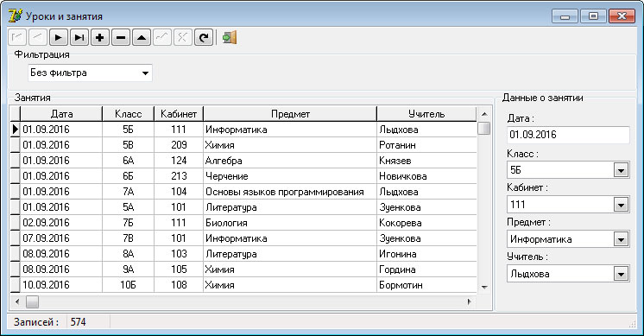Select 'Литература' cell in 5А row

pyautogui.click(x=290, y=207)
